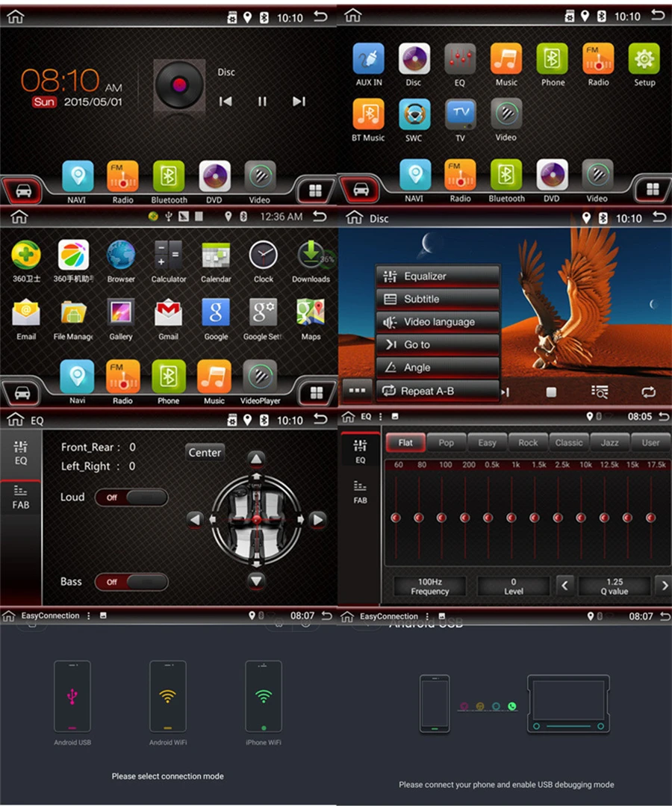
Task: Click the Center balance button
Action: click(205, 453)
